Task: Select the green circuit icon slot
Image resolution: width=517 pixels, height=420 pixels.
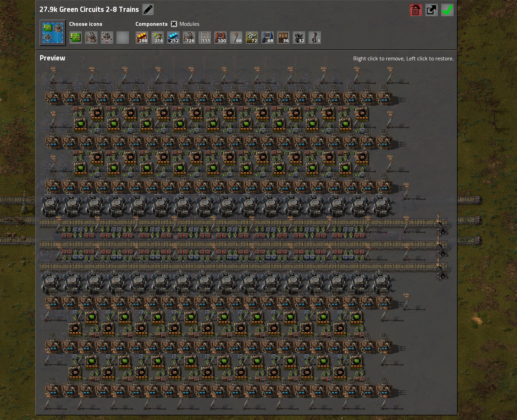Action: pyautogui.click(x=75, y=37)
